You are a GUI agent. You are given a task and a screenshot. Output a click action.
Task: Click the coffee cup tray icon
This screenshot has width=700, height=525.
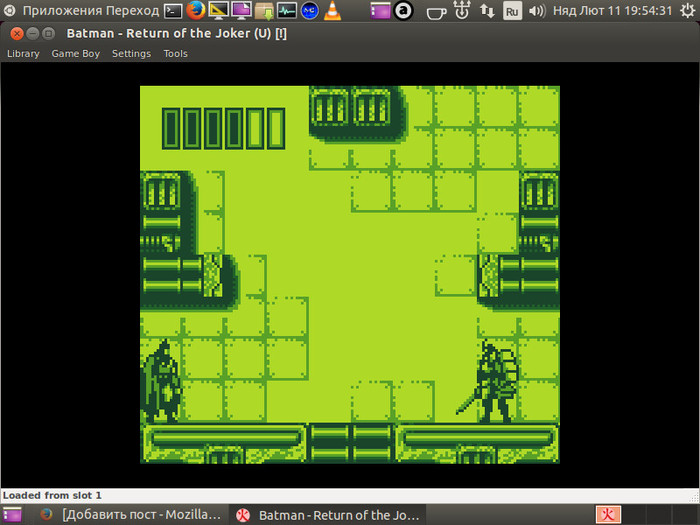click(x=435, y=12)
